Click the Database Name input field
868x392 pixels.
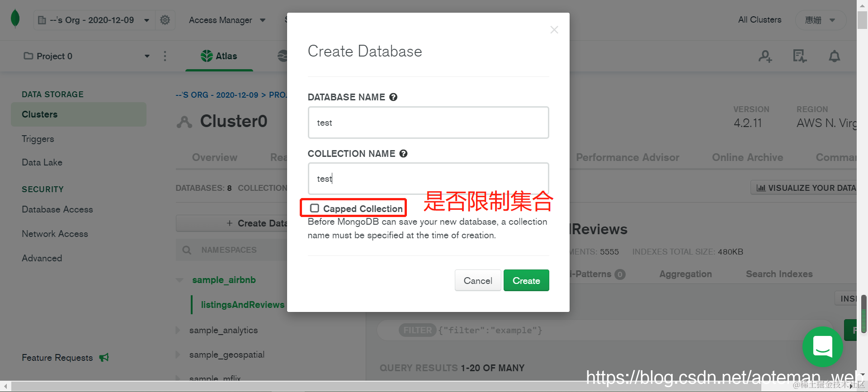(428, 123)
